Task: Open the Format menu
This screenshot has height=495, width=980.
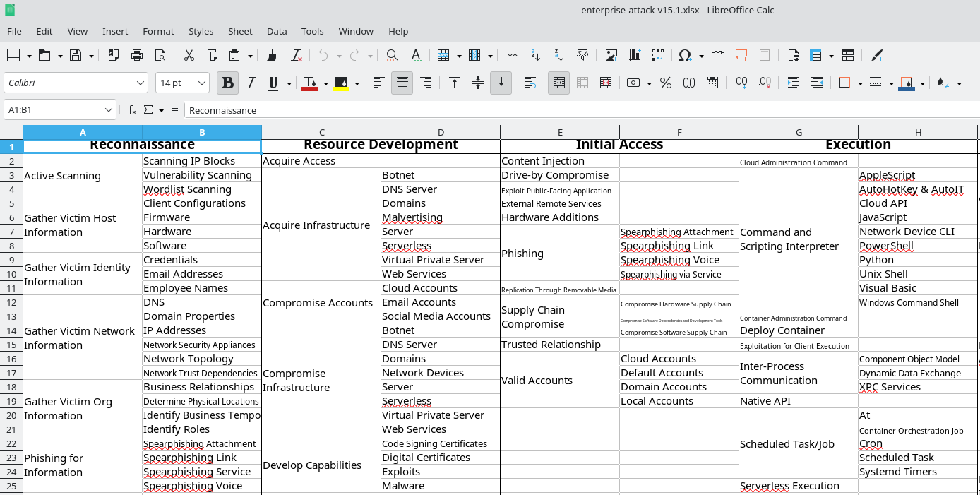Action: click(x=158, y=31)
